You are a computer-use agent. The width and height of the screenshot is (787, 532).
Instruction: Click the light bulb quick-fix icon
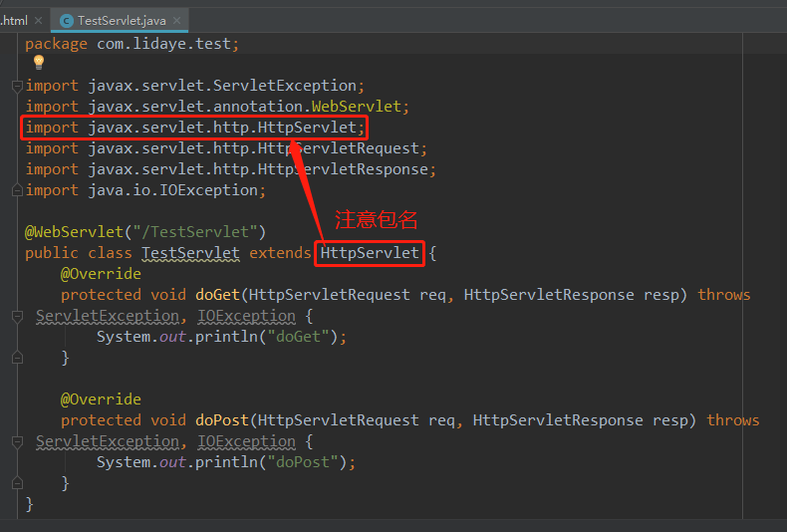coord(39,62)
